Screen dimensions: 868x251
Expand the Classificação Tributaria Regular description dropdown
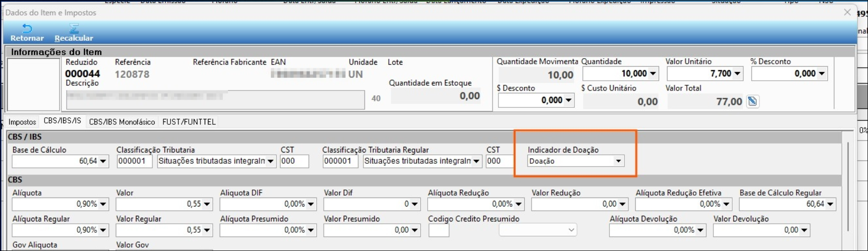476,161
